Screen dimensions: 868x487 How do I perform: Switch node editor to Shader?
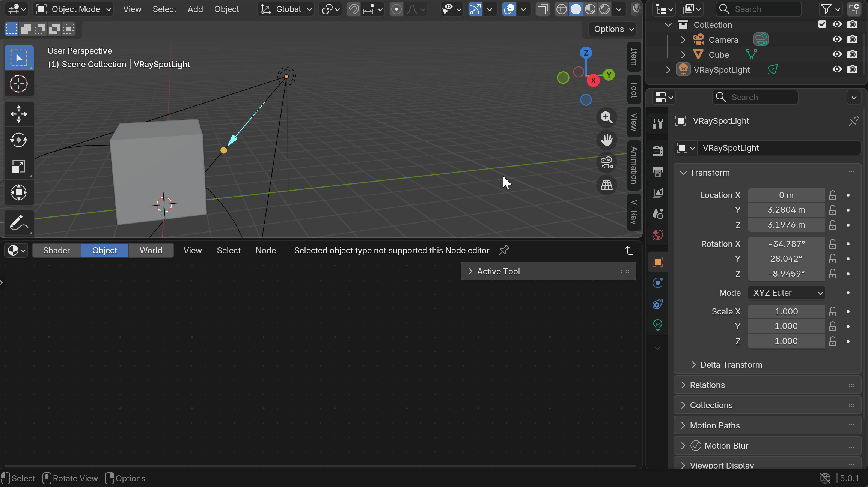[x=56, y=250]
